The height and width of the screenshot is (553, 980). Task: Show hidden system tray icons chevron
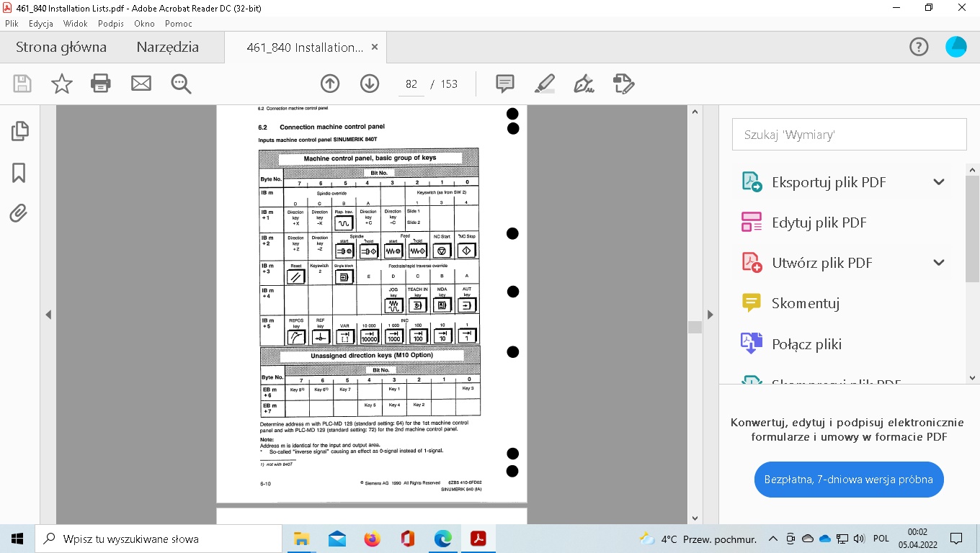coord(773,539)
